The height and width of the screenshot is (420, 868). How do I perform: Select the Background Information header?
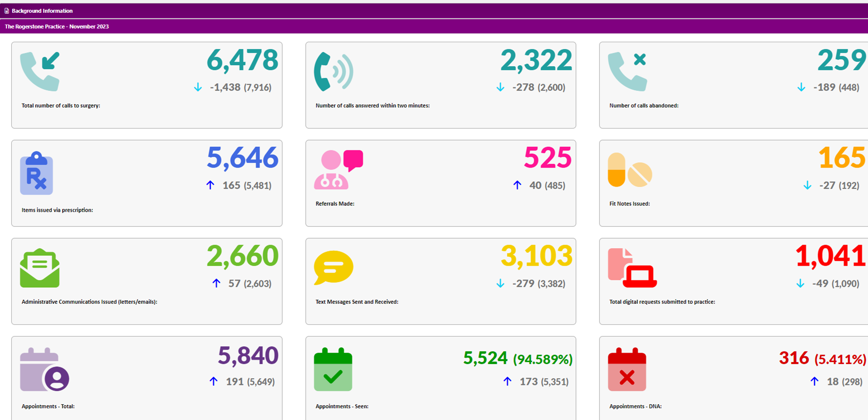point(434,11)
